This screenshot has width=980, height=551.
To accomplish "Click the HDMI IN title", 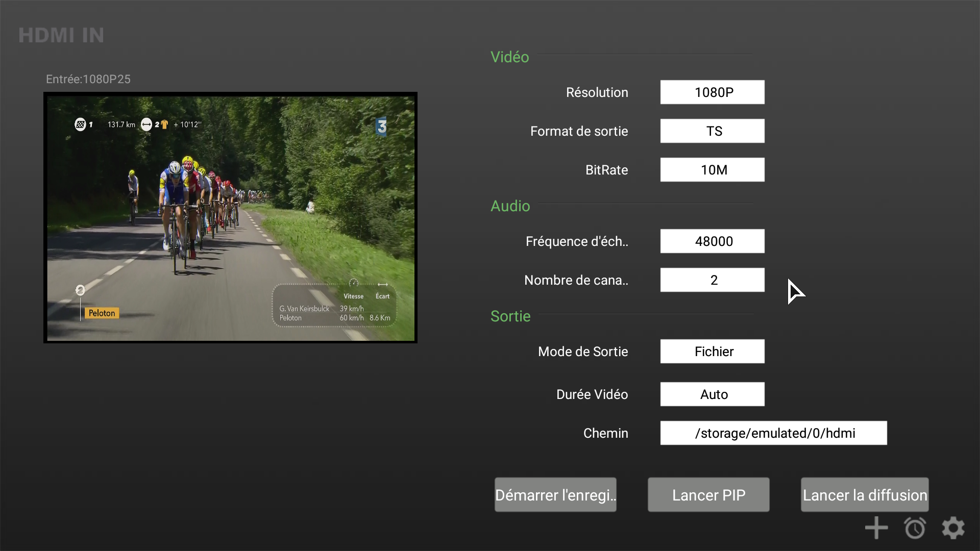I will (61, 35).
